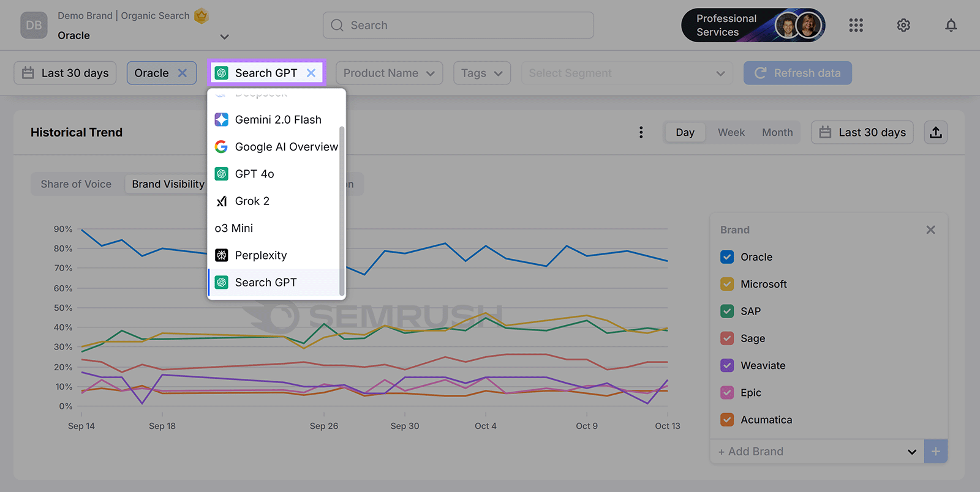Open notifications bell icon
The image size is (980, 492).
coord(951,25)
